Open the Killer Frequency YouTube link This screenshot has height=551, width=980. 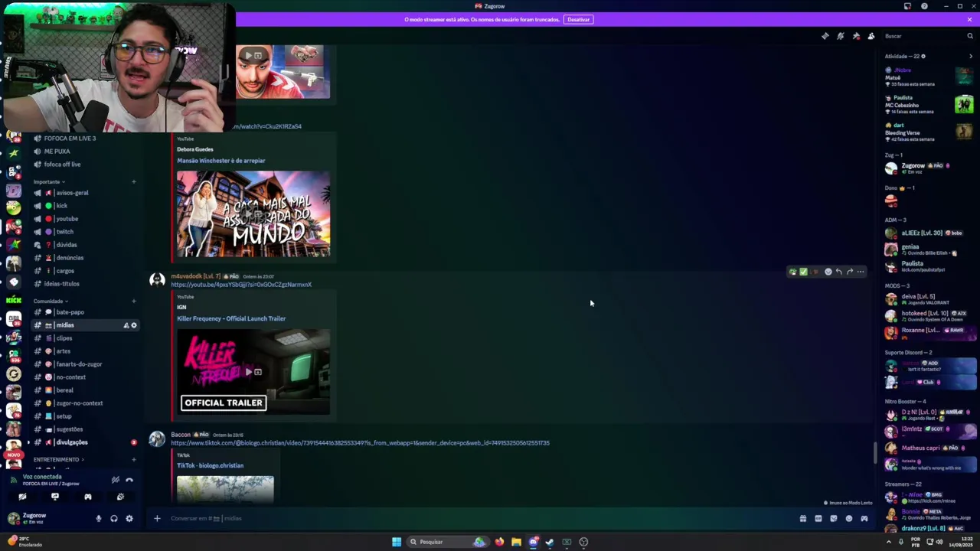[x=241, y=285]
